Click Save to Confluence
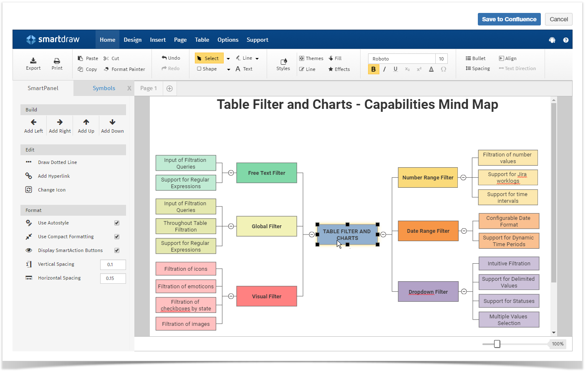The width and height of the screenshot is (588, 373). [509, 19]
